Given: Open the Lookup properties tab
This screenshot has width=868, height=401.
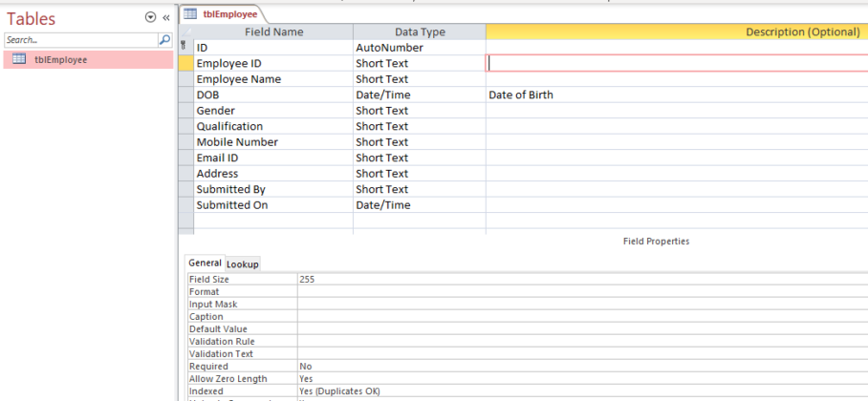Looking at the screenshot, I should [x=243, y=264].
